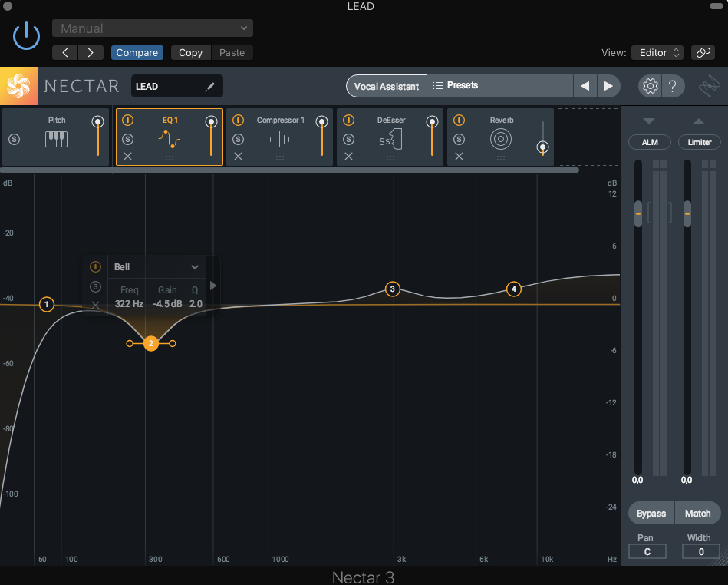The width and height of the screenshot is (728, 585).
Task: Open the help question mark
Action: click(672, 86)
